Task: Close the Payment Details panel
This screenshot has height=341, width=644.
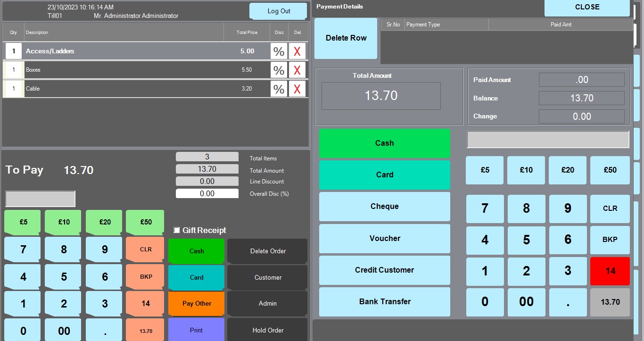Action: point(587,8)
